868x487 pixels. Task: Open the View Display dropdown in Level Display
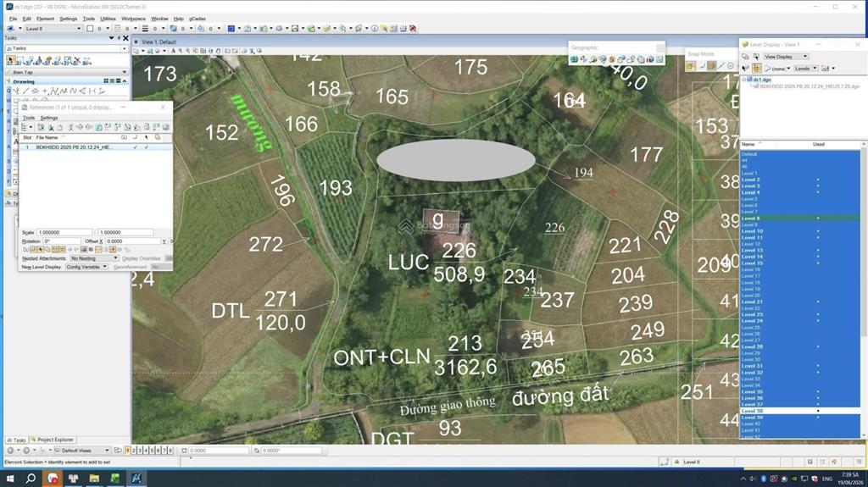[786, 57]
